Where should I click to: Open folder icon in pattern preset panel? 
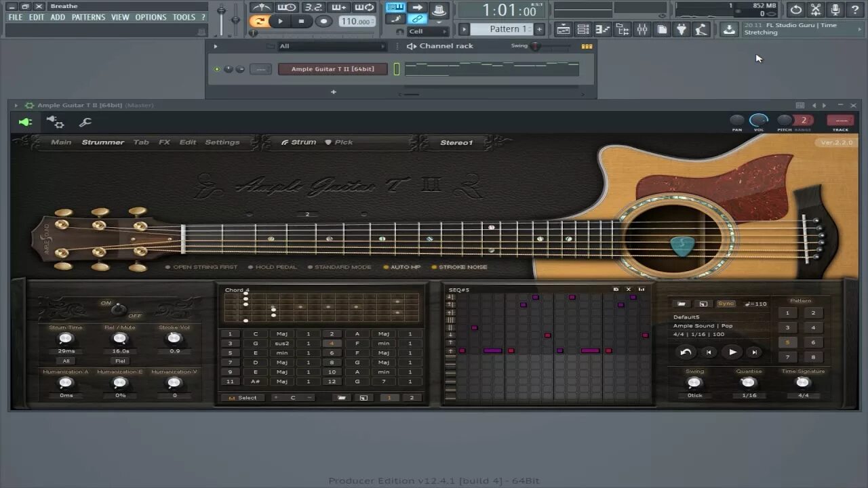(x=682, y=304)
